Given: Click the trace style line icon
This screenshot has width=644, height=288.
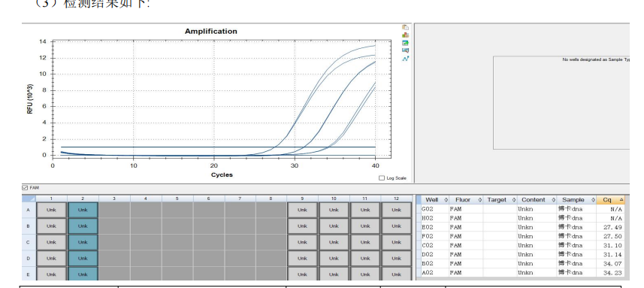Looking at the screenshot, I should 405,59.
